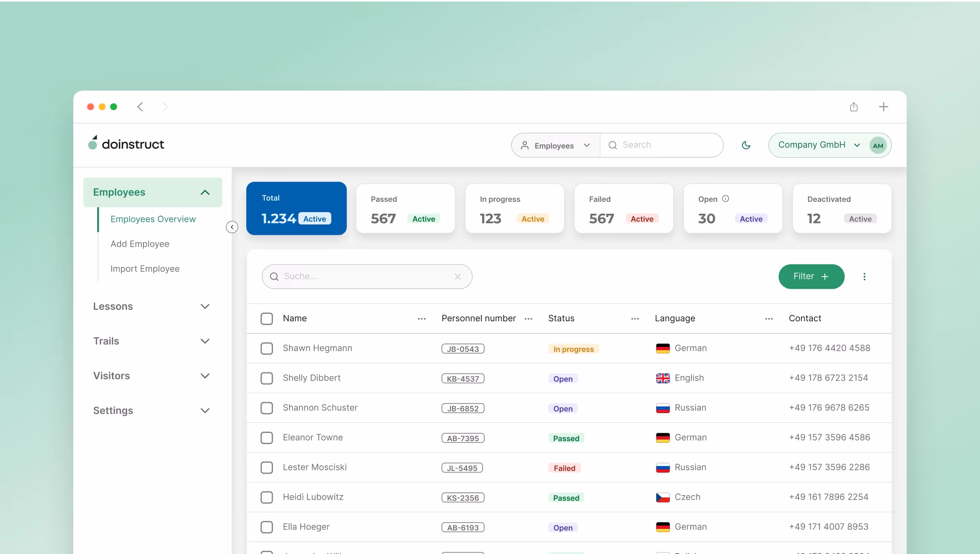Open Import Employee sidebar item
This screenshot has width=980, height=554.
[x=145, y=269]
